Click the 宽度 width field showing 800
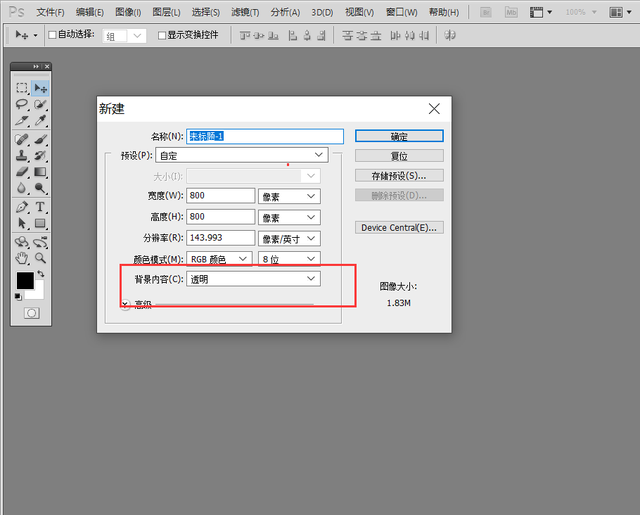The width and height of the screenshot is (640, 515). (221, 196)
